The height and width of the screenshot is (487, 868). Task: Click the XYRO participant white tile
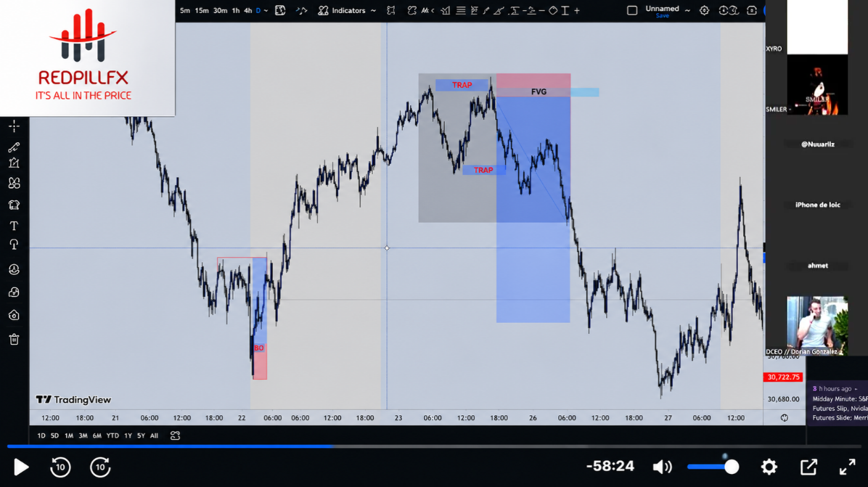tap(817, 27)
